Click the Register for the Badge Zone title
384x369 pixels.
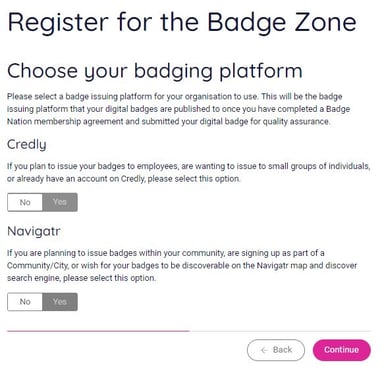coord(182,22)
